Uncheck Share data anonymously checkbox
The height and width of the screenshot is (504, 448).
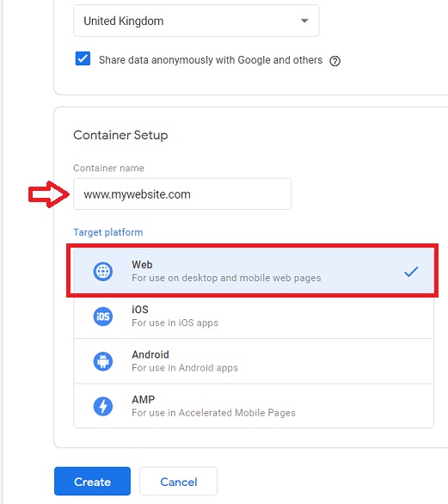click(83, 58)
